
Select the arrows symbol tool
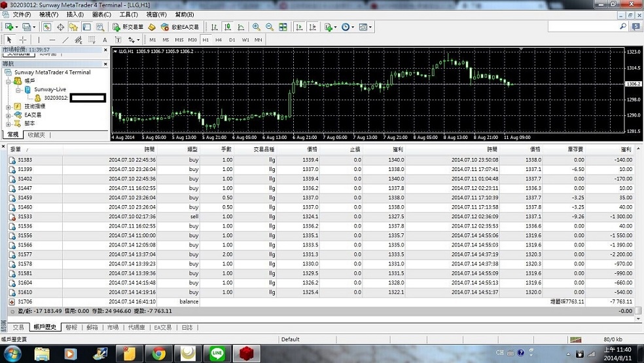pyautogui.click(x=132, y=40)
